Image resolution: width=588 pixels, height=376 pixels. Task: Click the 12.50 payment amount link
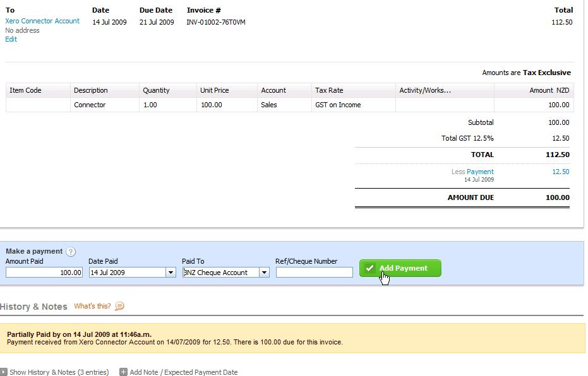tap(561, 172)
